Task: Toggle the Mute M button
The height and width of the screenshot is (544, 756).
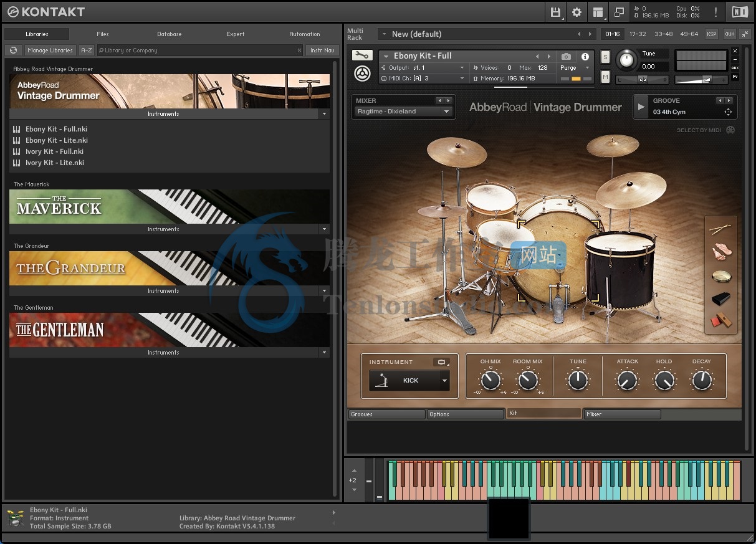Action: [x=605, y=77]
